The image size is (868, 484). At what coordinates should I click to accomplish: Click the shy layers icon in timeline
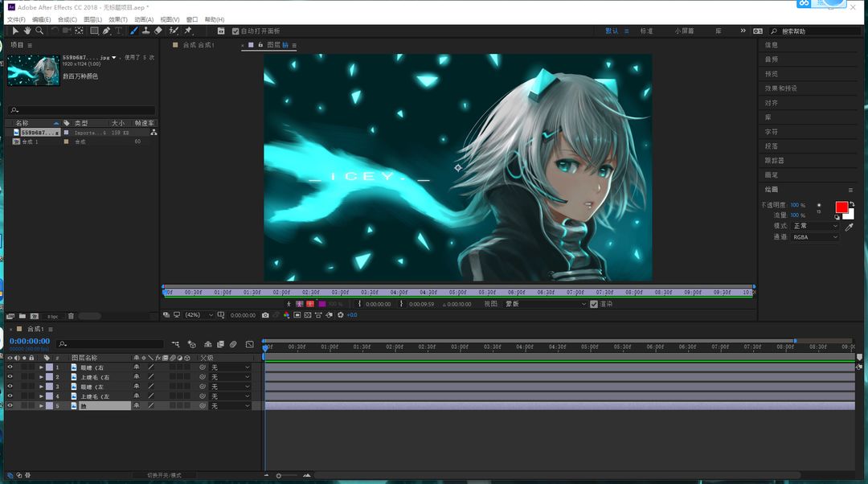207,344
